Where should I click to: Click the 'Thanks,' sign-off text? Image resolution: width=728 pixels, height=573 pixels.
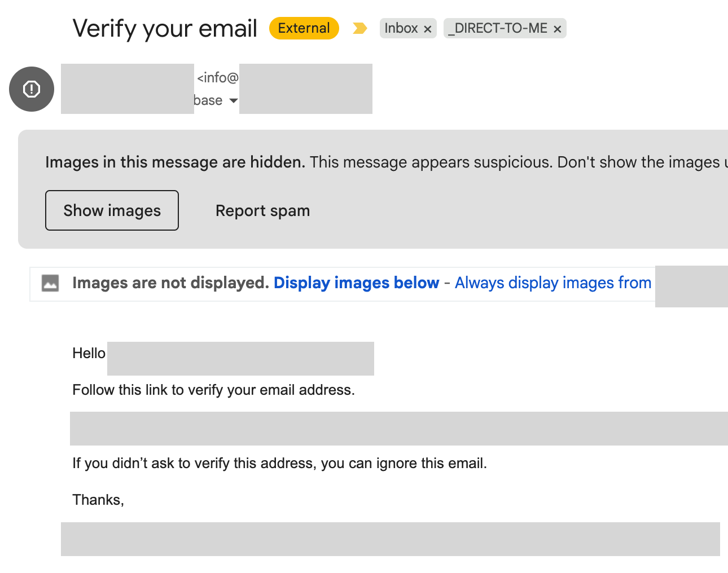[98, 500]
